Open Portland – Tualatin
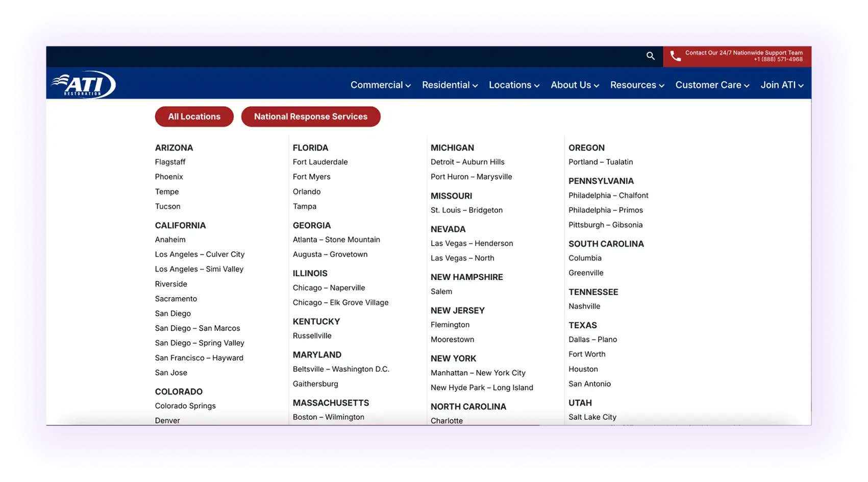This screenshot has width=868, height=482. (601, 162)
